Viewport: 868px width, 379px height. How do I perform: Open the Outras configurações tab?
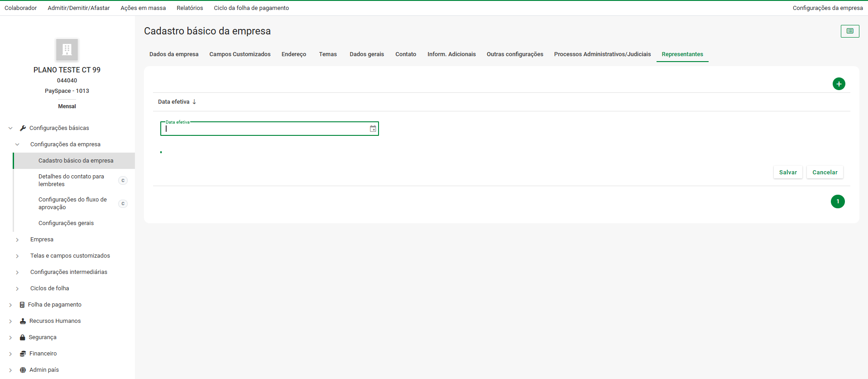(514, 54)
